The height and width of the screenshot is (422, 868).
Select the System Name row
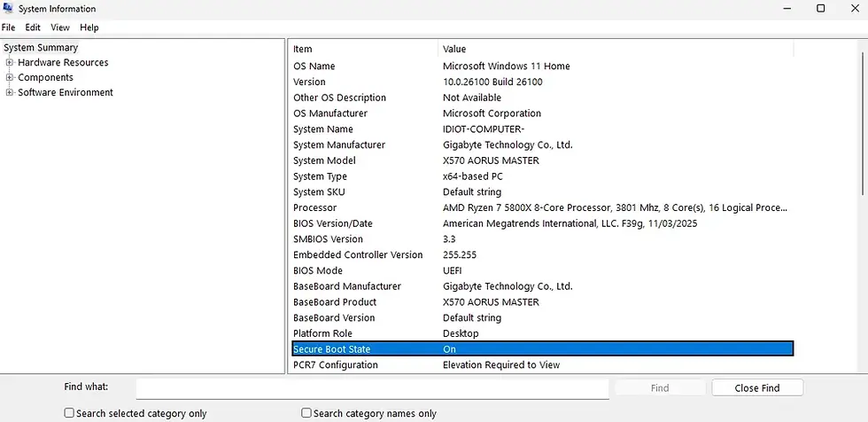tap(542, 129)
